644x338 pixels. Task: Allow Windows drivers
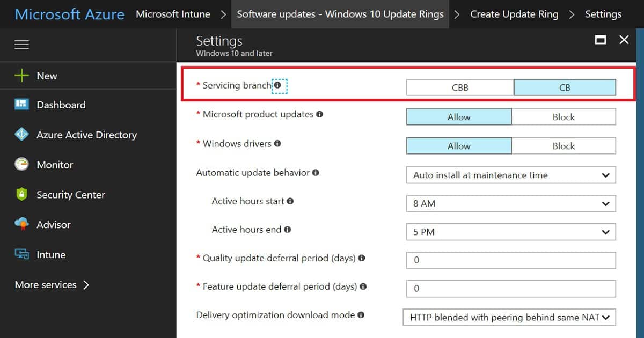pyautogui.click(x=459, y=146)
